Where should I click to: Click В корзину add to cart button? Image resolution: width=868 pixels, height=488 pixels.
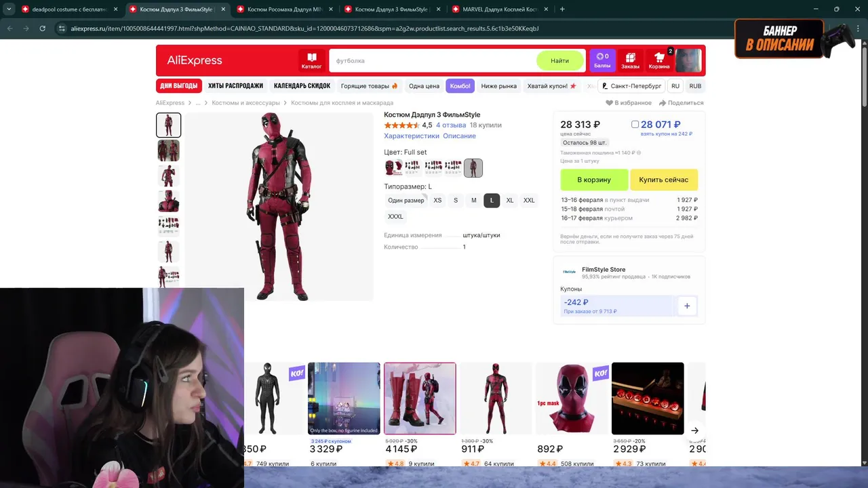[x=594, y=180]
